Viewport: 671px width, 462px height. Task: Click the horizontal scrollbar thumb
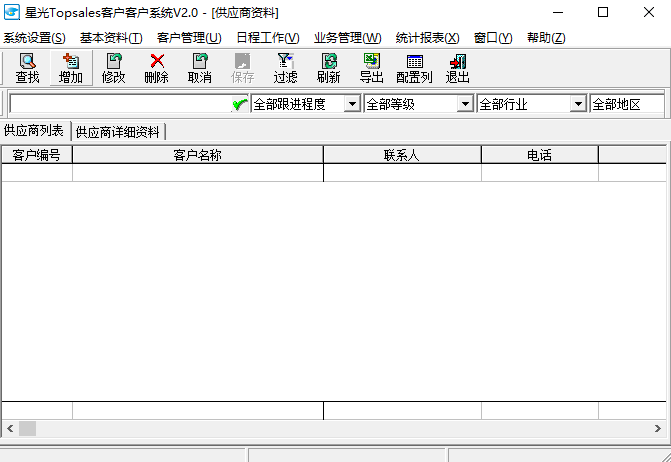28,428
